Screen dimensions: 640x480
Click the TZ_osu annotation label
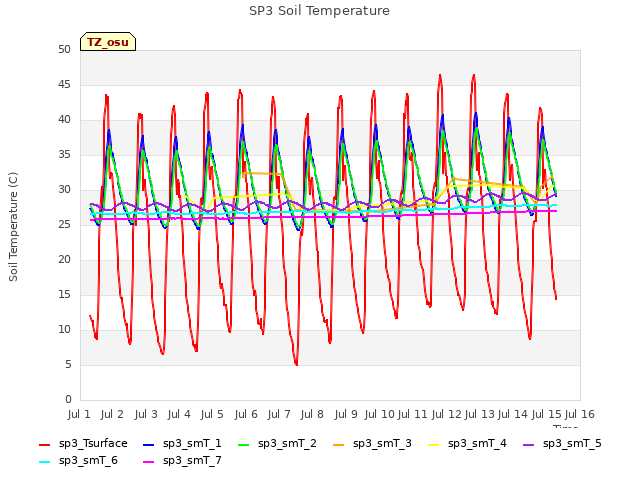click(x=108, y=42)
